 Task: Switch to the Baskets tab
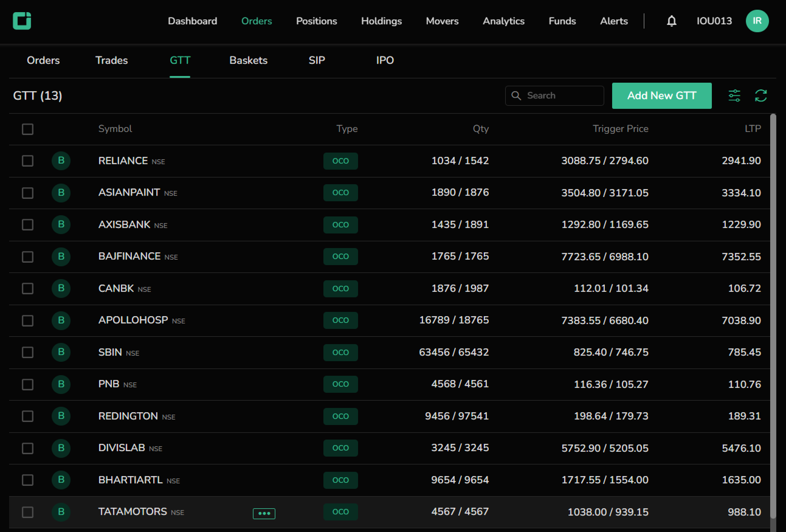coord(248,60)
